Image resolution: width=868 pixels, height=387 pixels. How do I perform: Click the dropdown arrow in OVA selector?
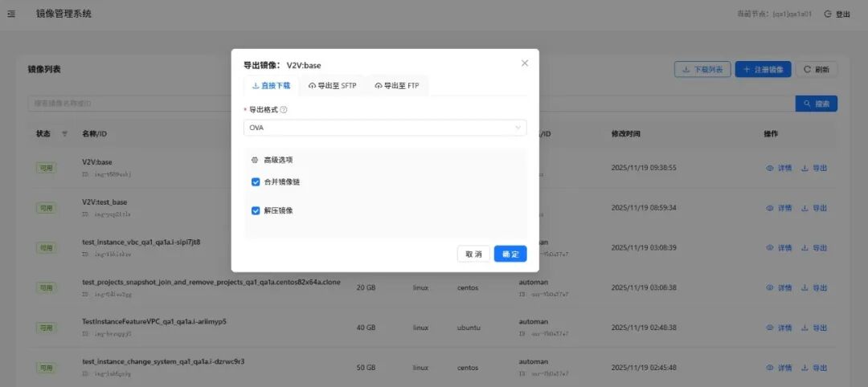tap(518, 128)
